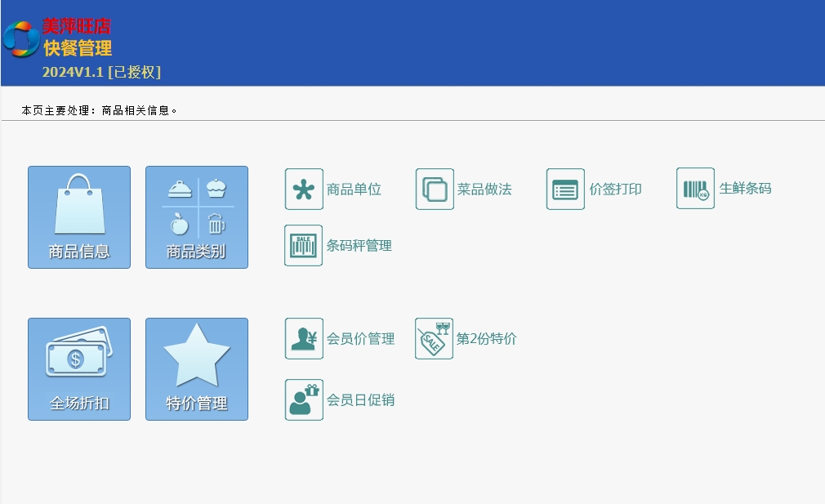This screenshot has height=504, width=825.
Task: Open the 商品信息 shopping bag tile
Action: (79, 217)
